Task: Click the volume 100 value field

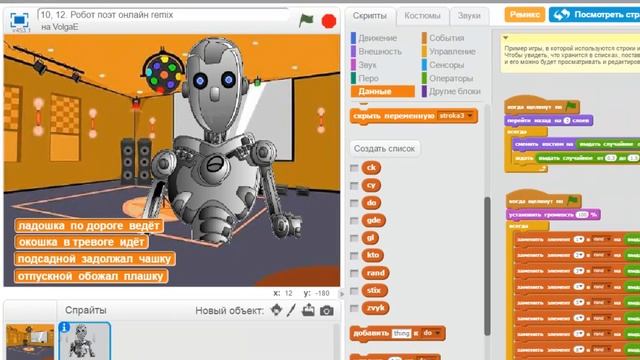Action: pyautogui.click(x=582, y=215)
